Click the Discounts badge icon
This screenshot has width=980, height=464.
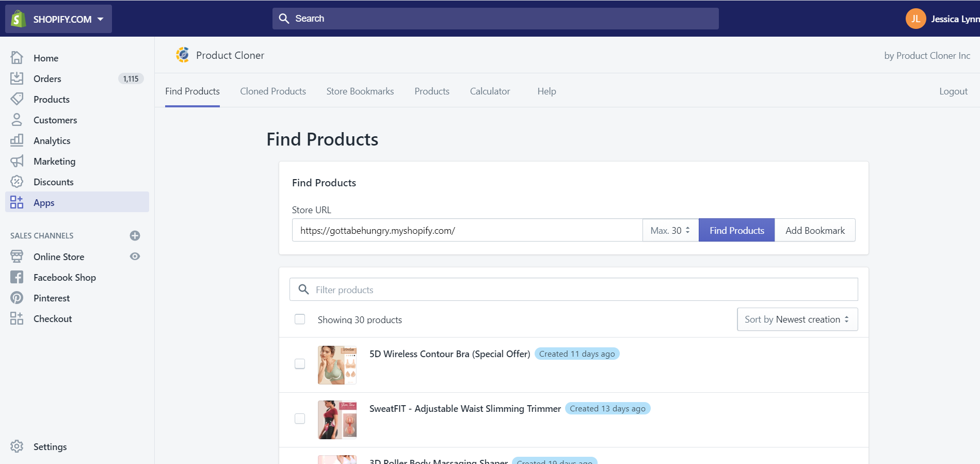coord(17,182)
